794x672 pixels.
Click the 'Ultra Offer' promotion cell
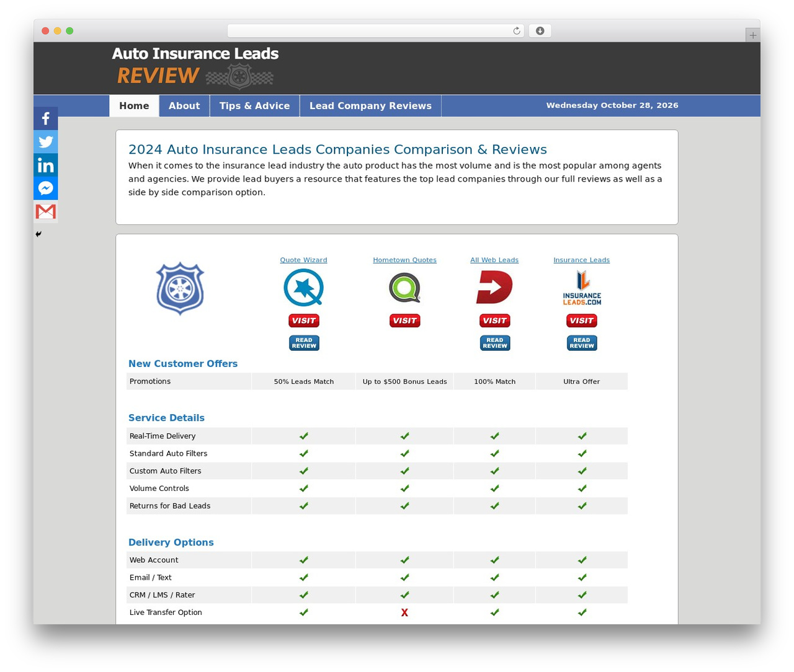pyautogui.click(x=582, y=381)
